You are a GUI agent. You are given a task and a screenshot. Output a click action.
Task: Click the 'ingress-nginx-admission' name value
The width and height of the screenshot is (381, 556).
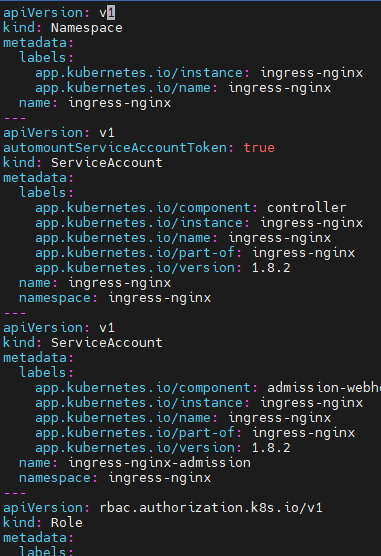pyautogui.click(x=159, y=463)
